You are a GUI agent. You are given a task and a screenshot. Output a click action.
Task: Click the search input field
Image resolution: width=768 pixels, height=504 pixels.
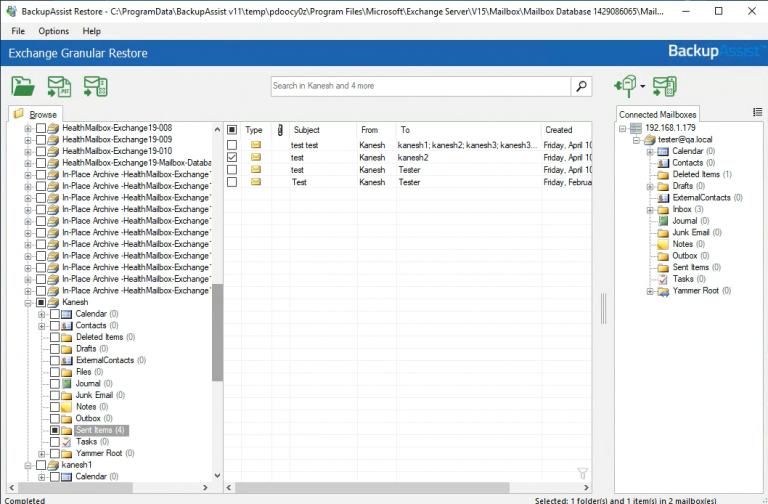point(420,87)
